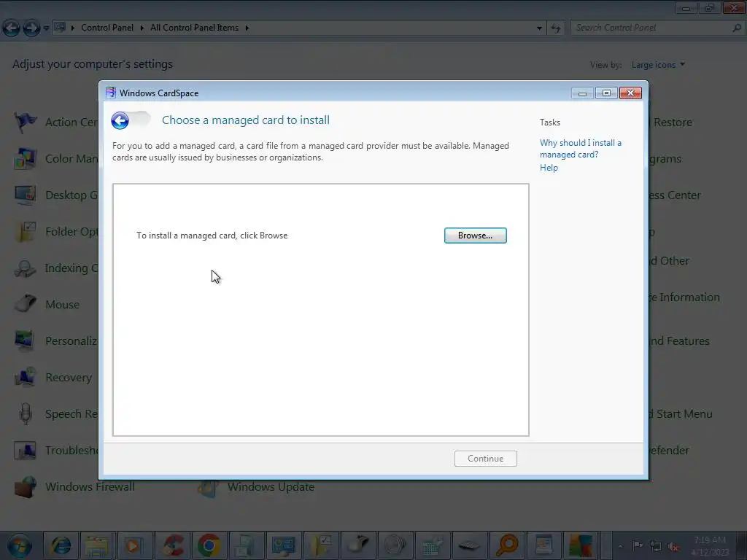This screenshot has width=747, height=560.
Task: Click the Control Panel Back navigation button
Action: click(12, 28)
